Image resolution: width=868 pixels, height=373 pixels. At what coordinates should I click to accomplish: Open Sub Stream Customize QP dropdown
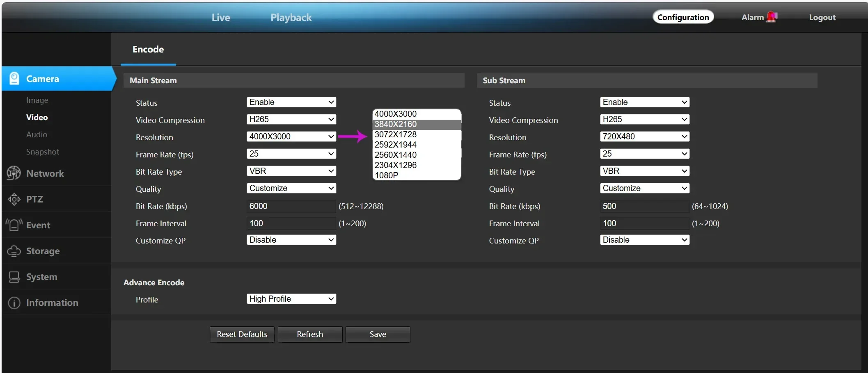[645, 240]
